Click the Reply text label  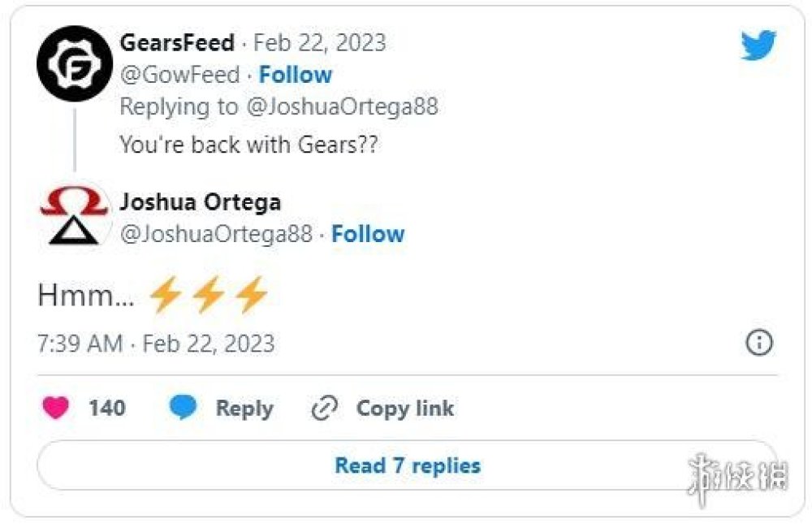tap(244, 409)
